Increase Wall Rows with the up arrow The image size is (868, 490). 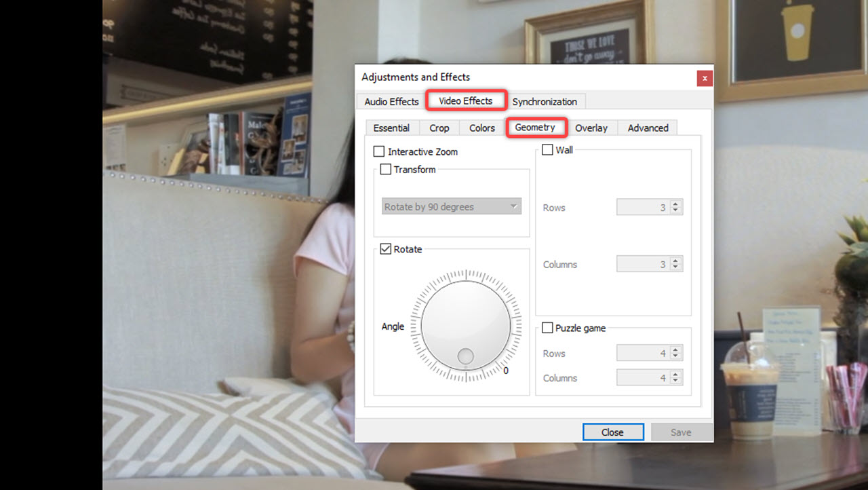point(676,204)
